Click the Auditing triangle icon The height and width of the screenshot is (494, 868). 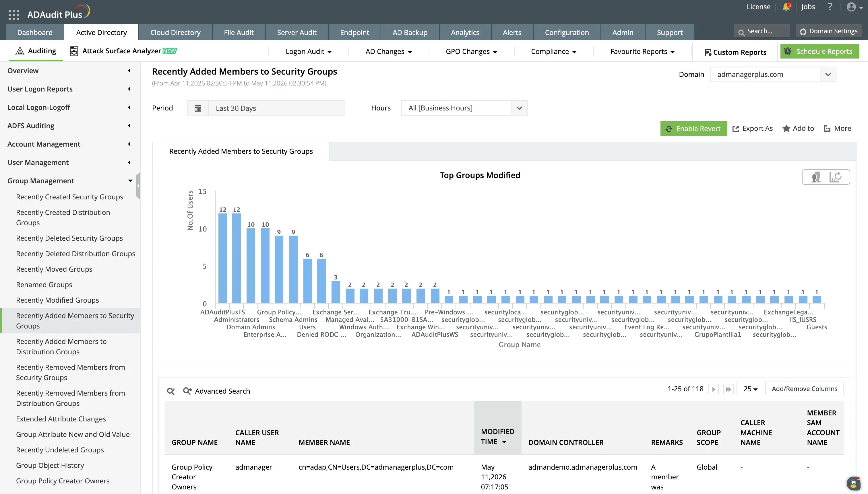click(20, 51)
